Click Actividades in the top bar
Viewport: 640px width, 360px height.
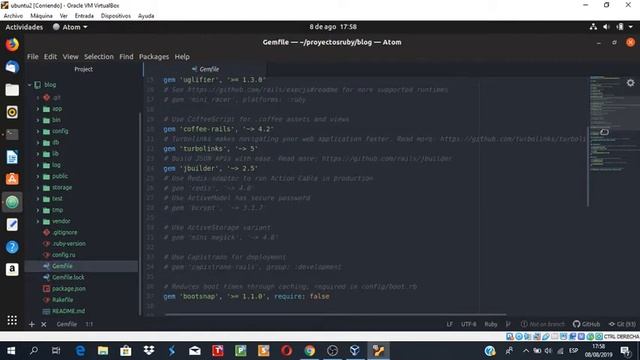[24, 27]
